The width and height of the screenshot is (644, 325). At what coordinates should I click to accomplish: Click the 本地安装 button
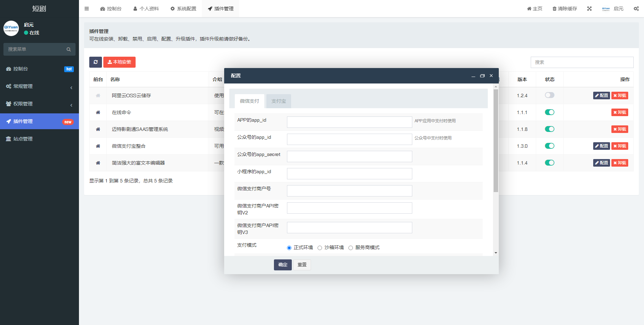point(119,62)
